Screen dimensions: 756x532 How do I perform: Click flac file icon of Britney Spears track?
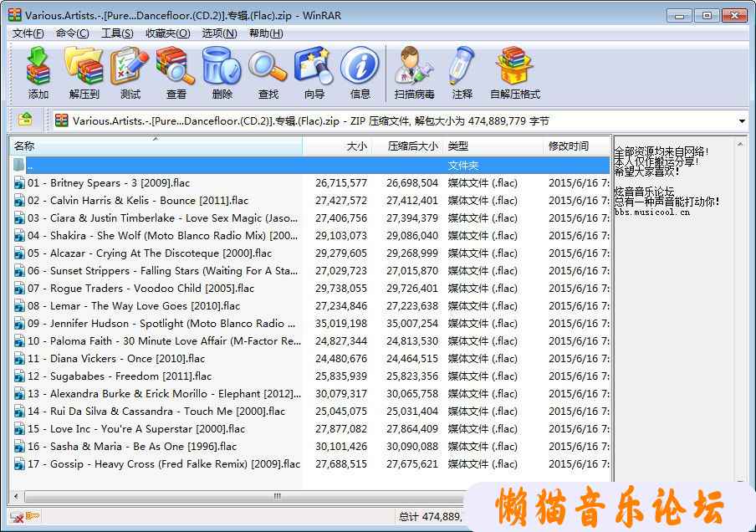[x=19, y=183]
